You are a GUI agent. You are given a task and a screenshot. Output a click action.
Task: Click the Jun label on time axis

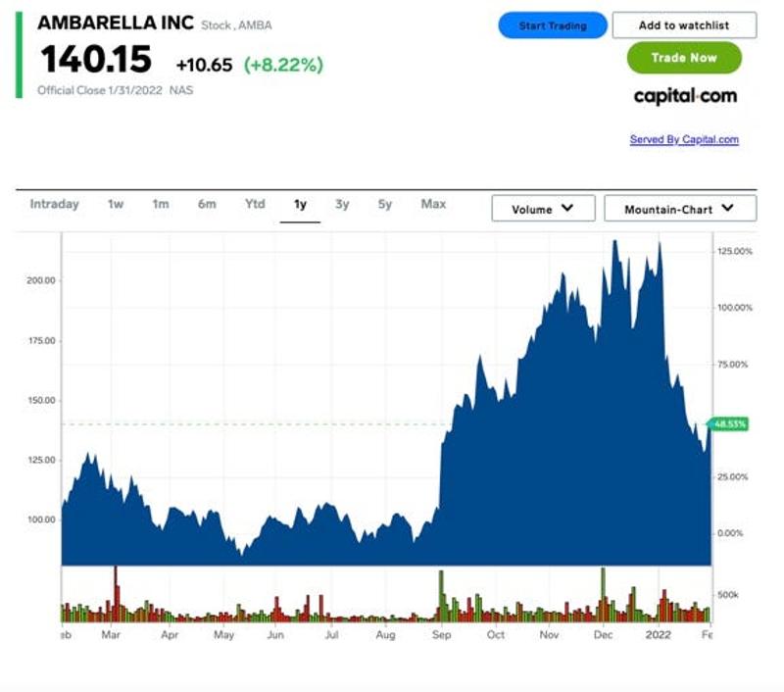click(275, 635)
